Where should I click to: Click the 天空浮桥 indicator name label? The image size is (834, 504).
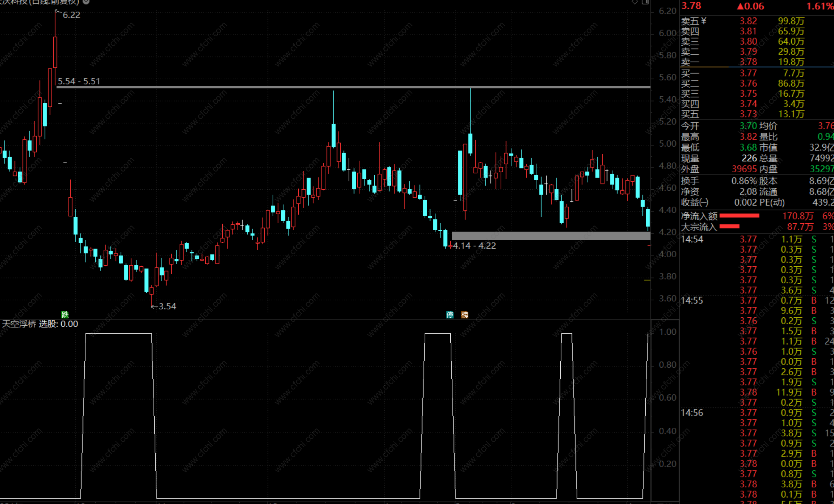(19, 324)
